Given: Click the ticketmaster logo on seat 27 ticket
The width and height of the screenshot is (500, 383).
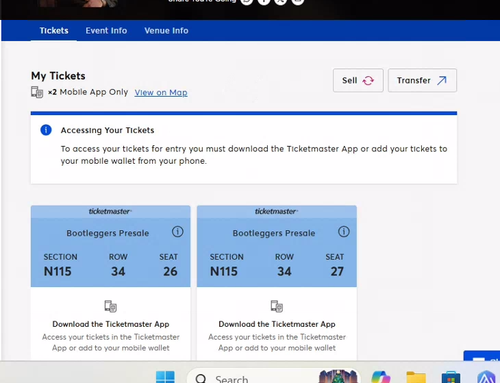Looking at the screenshot, I should 276,211.
